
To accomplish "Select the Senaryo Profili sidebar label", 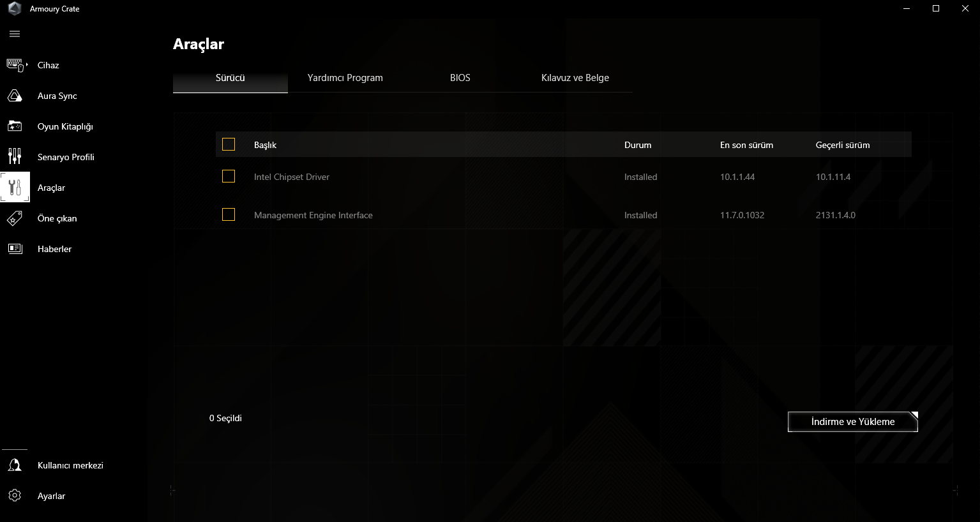I will tap(66, 157).
